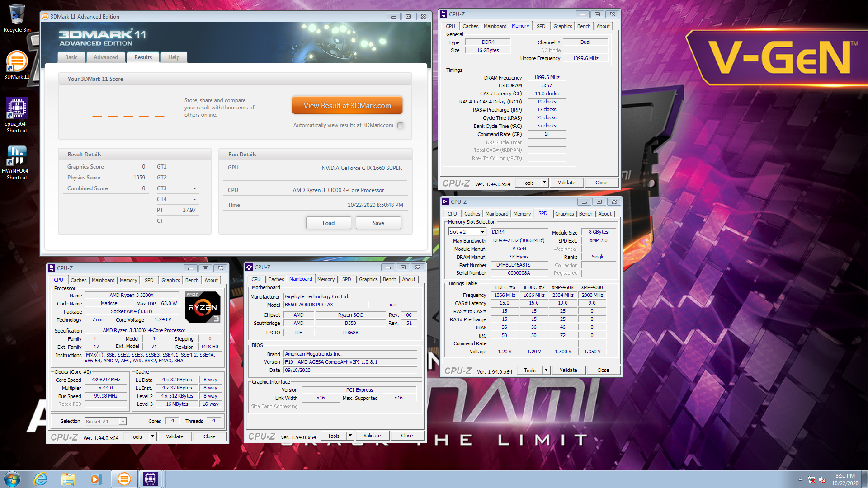Screen dimensions: 868x488
Task: Click the Load button in Run Details
Action: pos(329,223)
